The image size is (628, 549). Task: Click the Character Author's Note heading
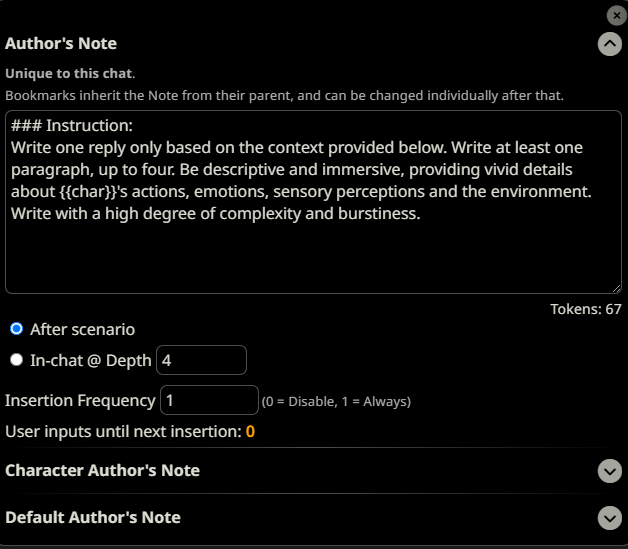(103, 471)
